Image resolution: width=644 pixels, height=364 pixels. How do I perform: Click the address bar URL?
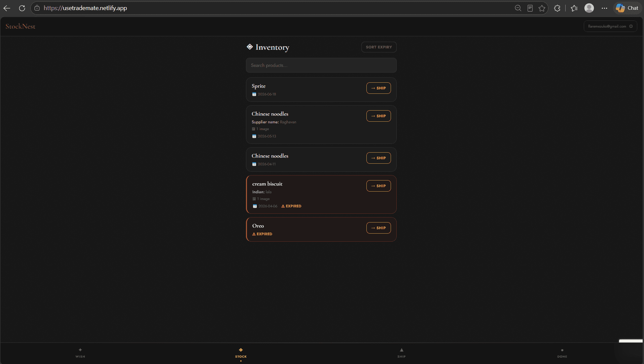click(x=85, y=8)
